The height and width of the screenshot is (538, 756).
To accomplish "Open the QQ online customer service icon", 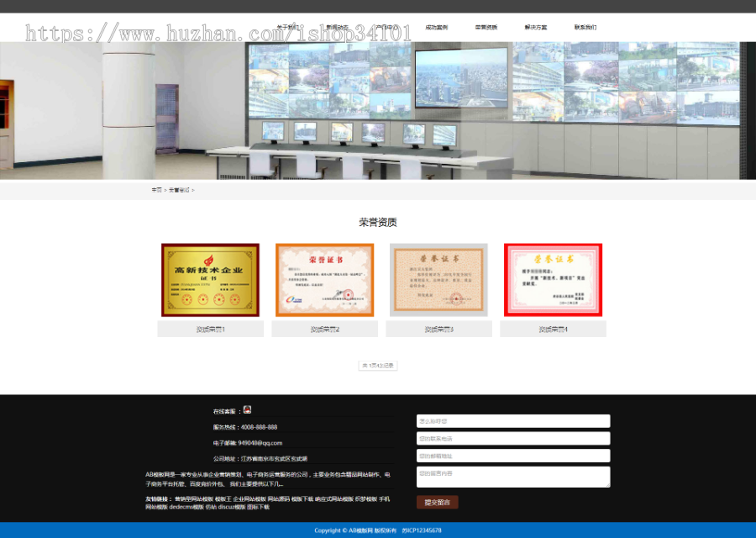I will tap(248, 409).
